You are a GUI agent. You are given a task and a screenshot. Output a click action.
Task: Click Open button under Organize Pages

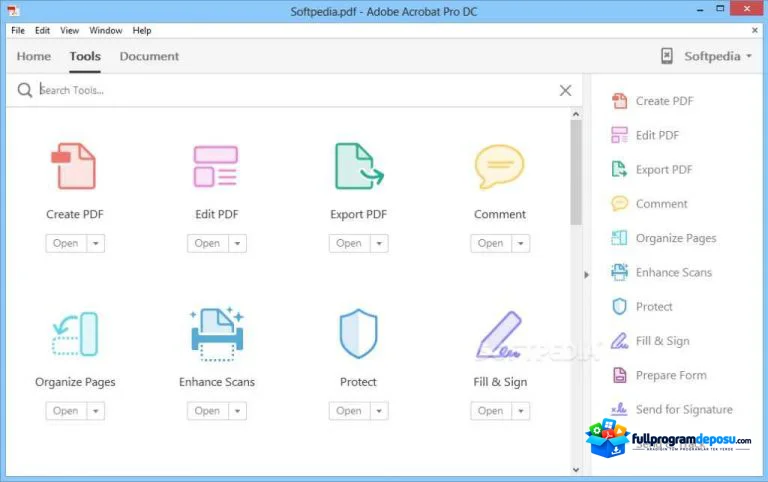point(66,411)
